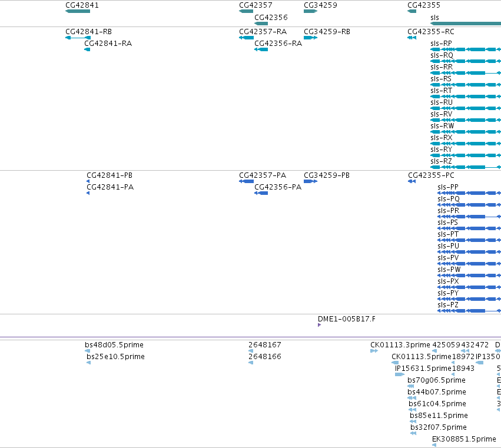Click the sls gene bar
The height and width of the screenshot is (448, 501).
click(x=466, y=24)
